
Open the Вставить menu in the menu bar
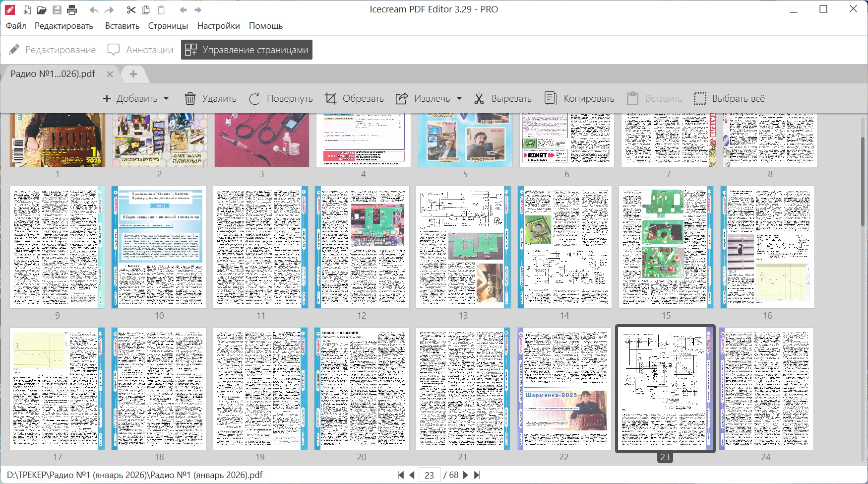coord(122,26)
